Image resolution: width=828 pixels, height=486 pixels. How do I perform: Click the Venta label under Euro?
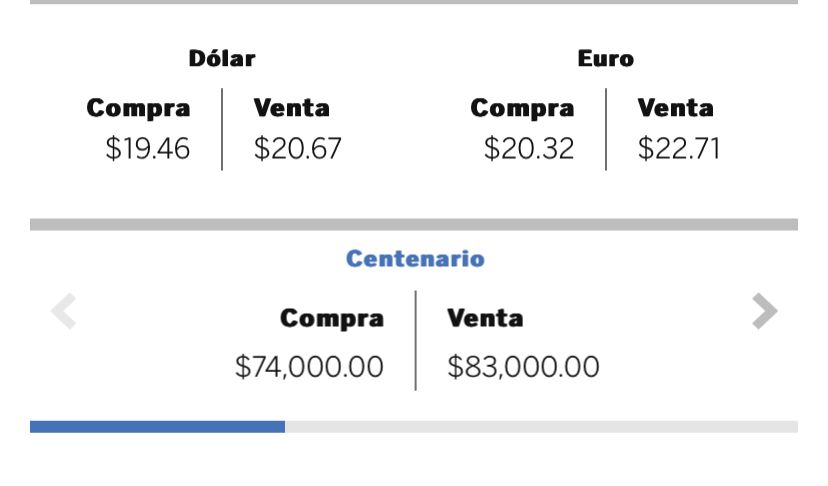[x=675, y=108]
